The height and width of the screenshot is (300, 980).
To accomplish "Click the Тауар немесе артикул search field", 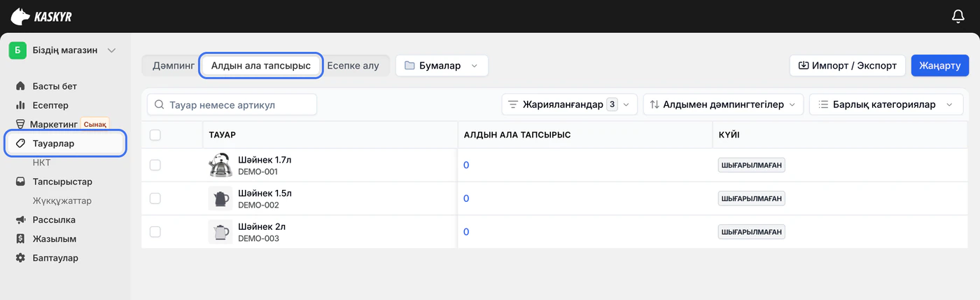I will [232, 104].
